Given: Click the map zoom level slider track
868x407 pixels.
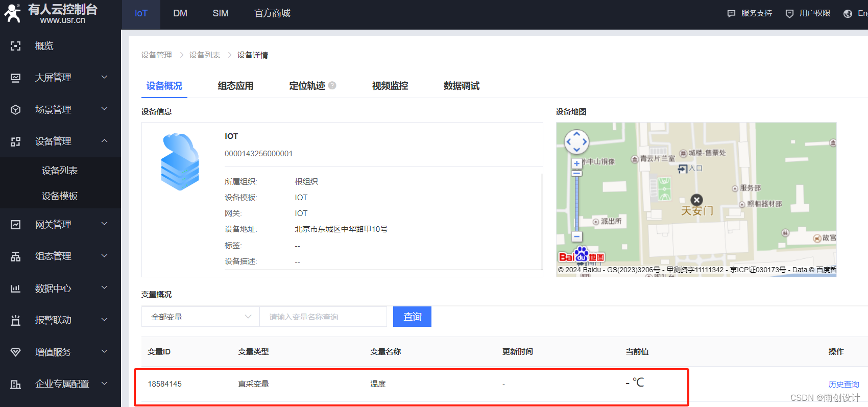Looking at the screenshot, I should 576,204.
